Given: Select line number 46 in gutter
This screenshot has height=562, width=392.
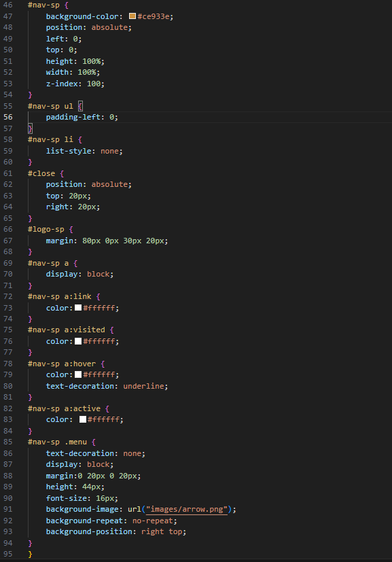Looking at the screenshot, I should (8, 5).
